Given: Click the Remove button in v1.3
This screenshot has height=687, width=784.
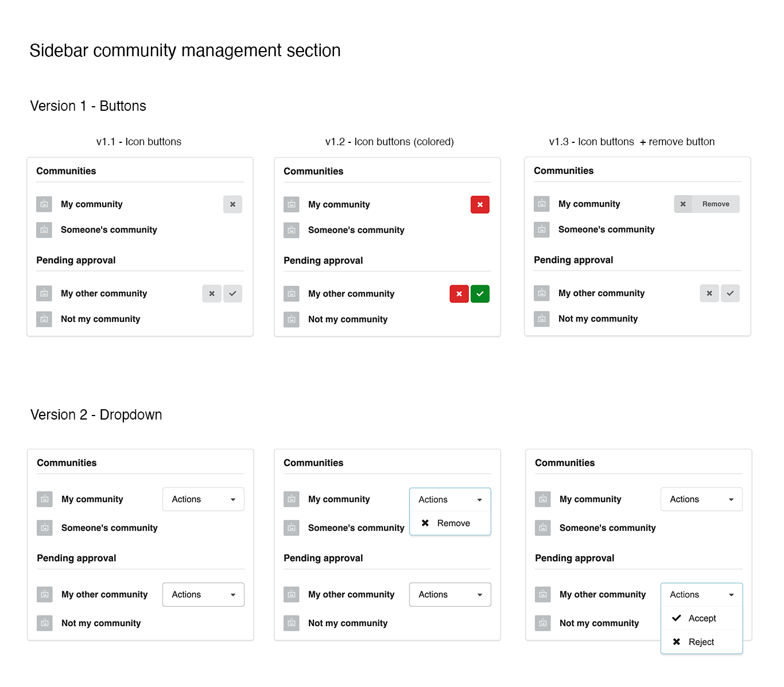Looking at the screenshot, I should click(x=715, y=204).
